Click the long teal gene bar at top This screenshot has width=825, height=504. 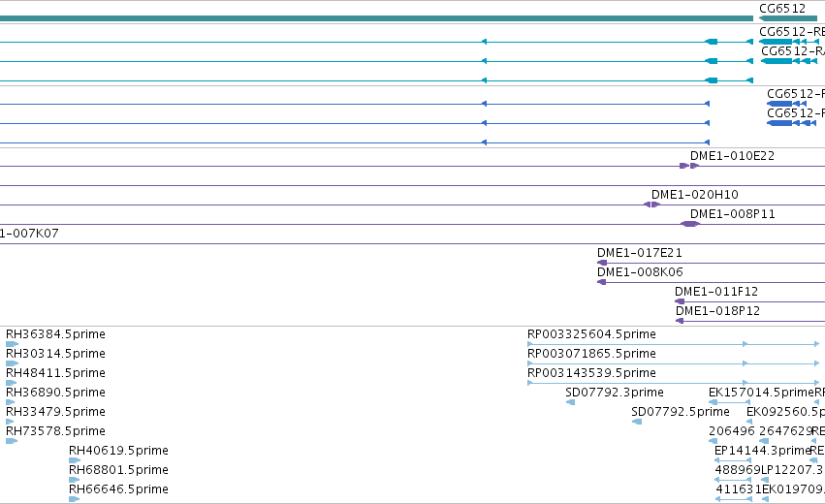(x=376, y=18)
